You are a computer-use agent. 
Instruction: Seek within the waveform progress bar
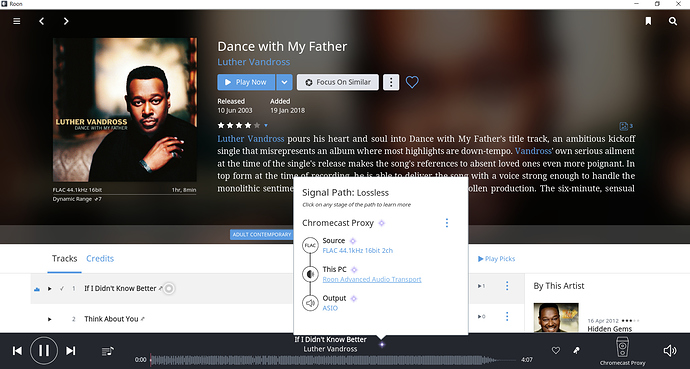tap(334, 360)
